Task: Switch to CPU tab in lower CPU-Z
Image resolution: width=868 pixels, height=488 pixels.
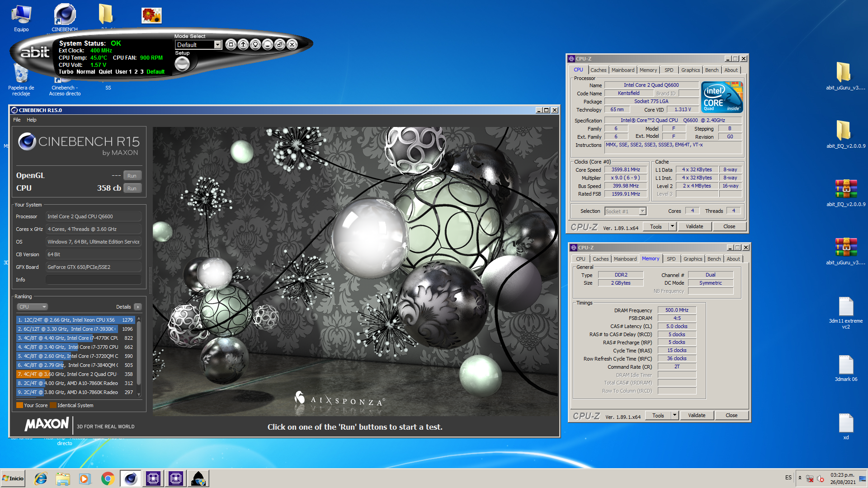Action: point(580,259)
